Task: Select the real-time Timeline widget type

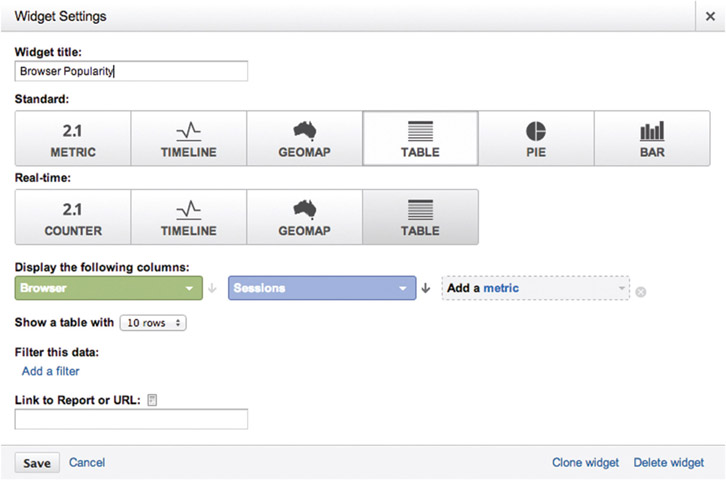Action: pos(189,217)
